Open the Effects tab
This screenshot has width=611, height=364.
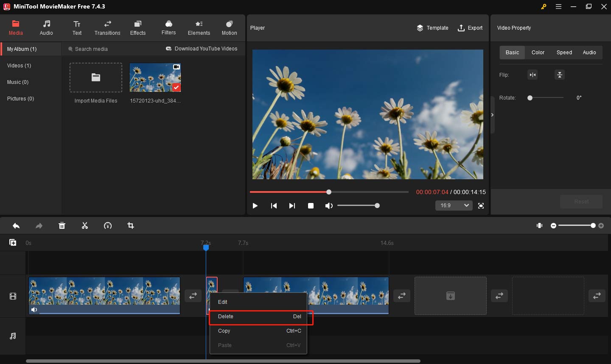pos(138,28)
